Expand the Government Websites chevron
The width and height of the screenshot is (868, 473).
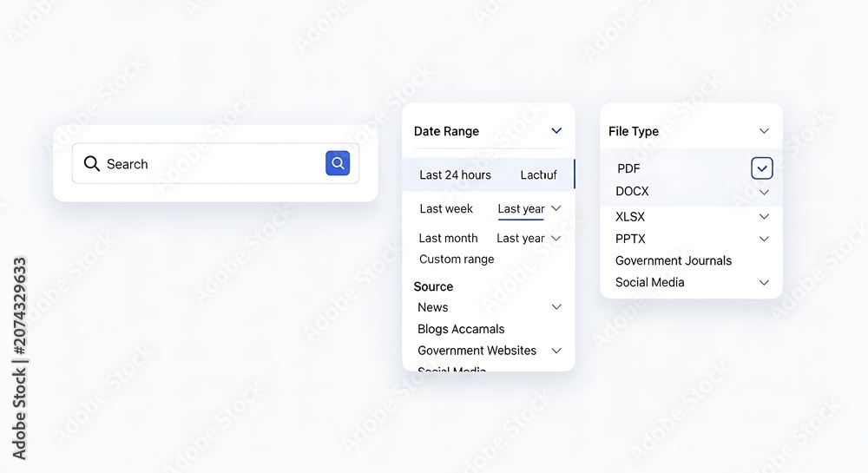pyautogui.click(x=556, y=351)
